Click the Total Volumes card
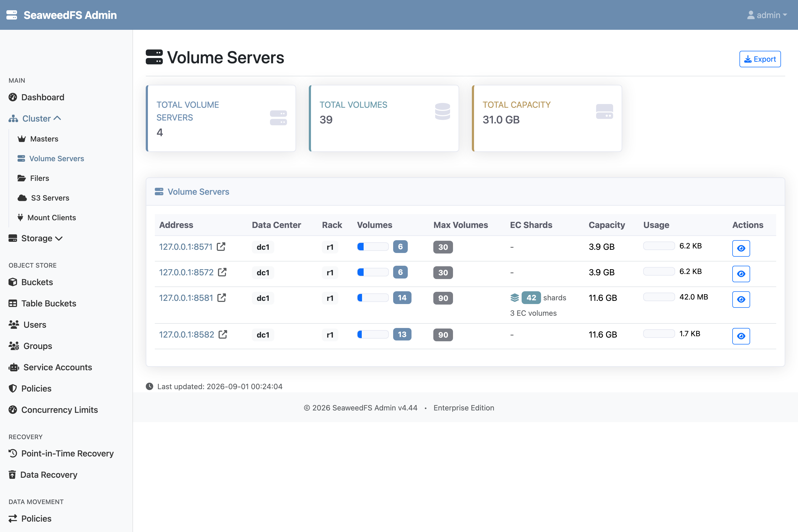798x532 pixels. coord(384,118)
